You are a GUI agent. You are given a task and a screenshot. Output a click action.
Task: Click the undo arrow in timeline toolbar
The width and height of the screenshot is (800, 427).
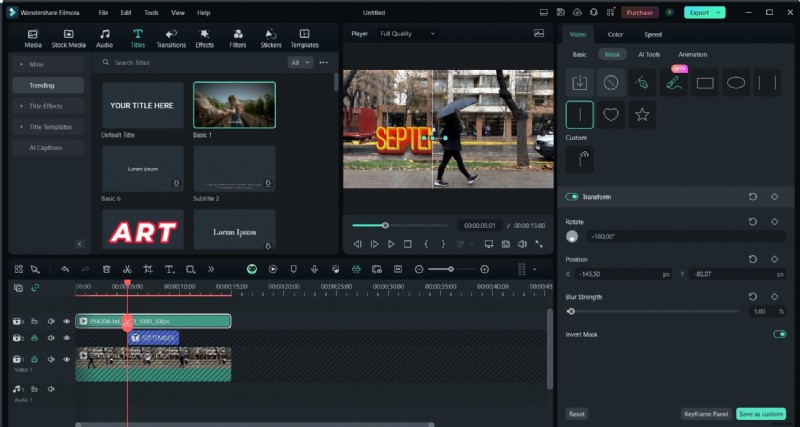tap(65, 269)
